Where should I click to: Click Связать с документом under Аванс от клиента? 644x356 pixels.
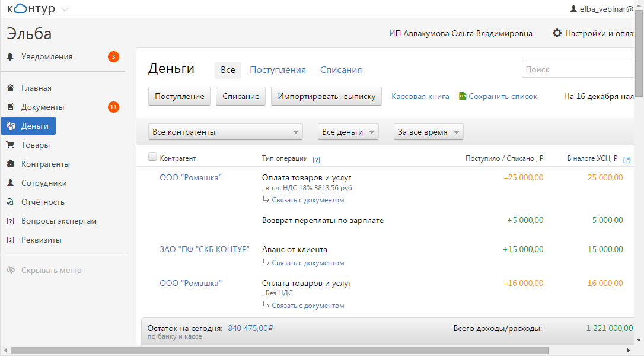pos(308,263)
